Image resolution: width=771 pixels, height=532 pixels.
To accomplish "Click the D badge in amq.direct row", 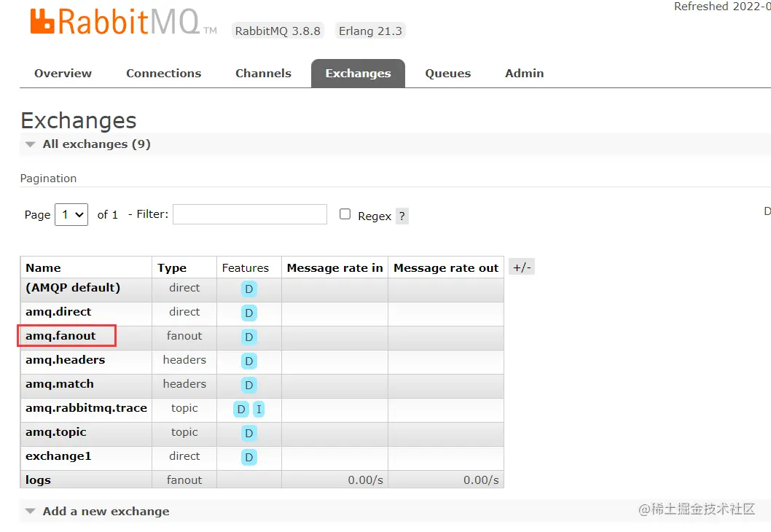I will pos(248,313).
